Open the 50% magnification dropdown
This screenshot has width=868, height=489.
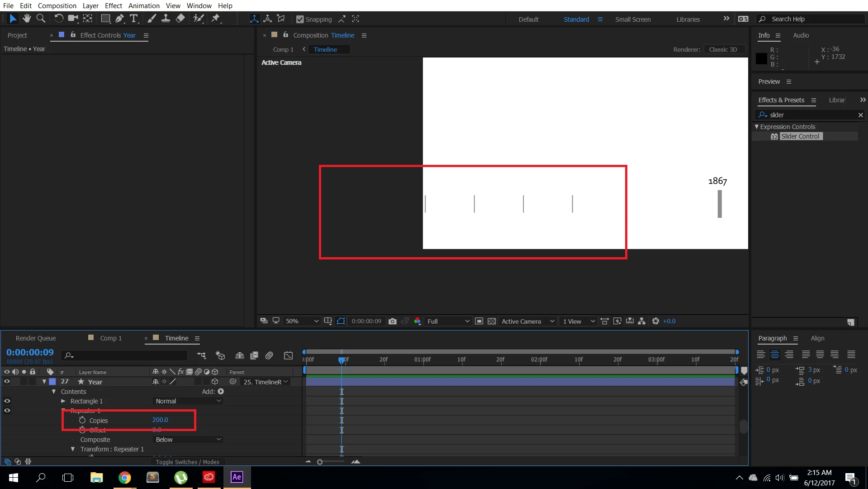pos(302,321)
